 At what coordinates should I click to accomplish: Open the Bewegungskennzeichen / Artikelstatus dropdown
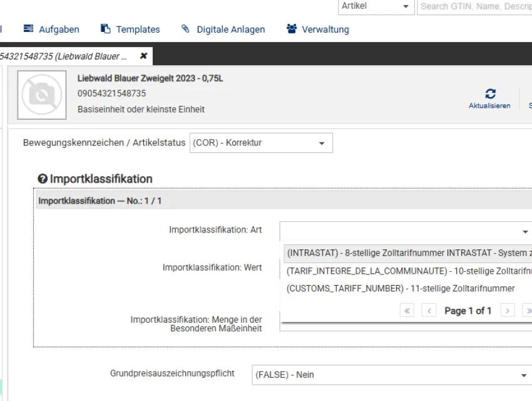pyautogui.click(x=322, y=143)
